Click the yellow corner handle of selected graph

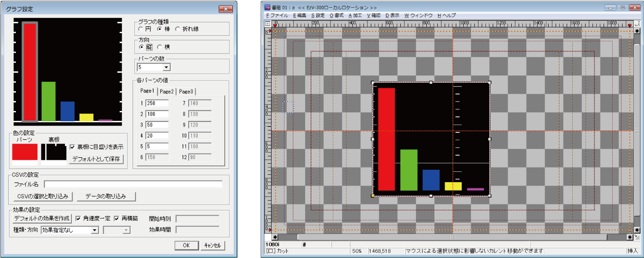point(373,196)
